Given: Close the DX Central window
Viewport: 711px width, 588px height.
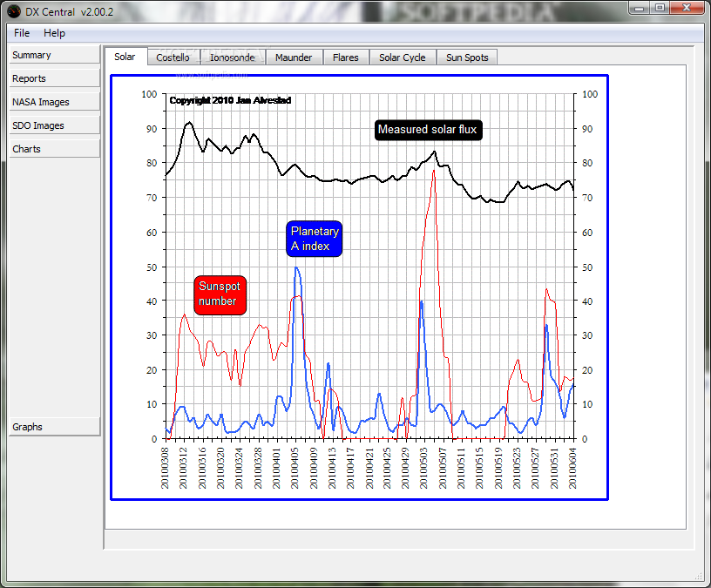Looking at the screenshot, I should tap(687, 8).
